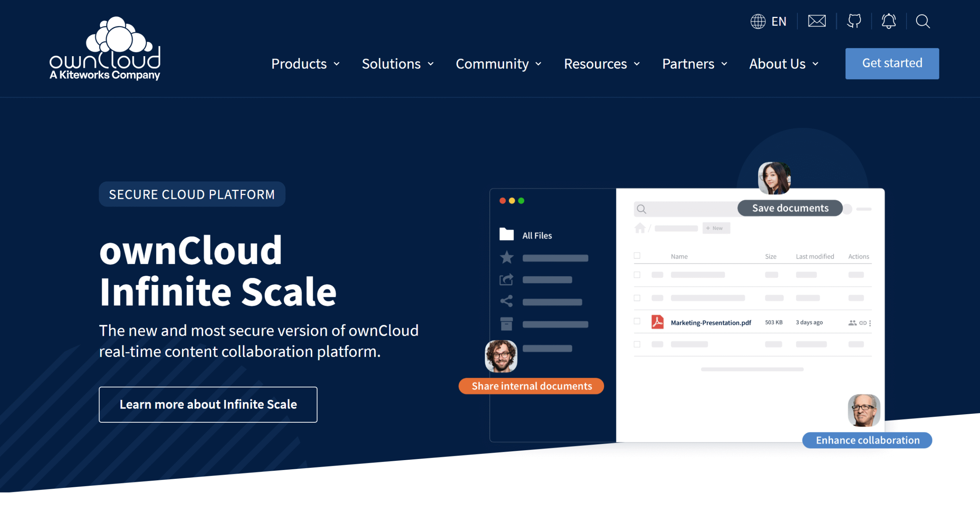Image resolution: width=980 pixels, height=506 pixels.
Task: Click the SECURE CLOUD PLATFORM badge
Action: pos(192,194)
